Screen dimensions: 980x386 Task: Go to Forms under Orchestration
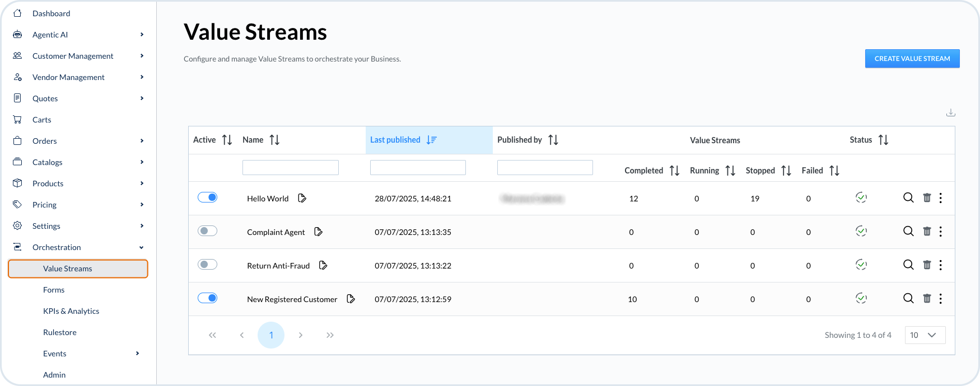click(54, 290)
